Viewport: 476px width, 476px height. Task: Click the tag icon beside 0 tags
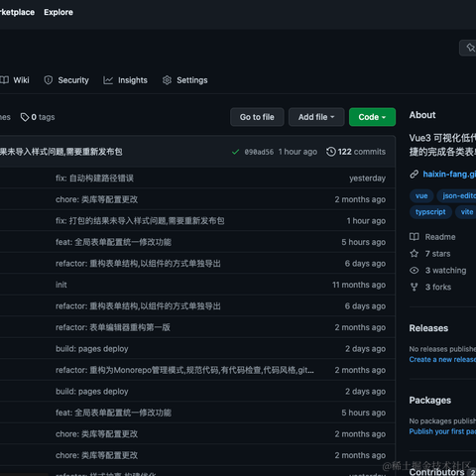[x=25, y=117]
